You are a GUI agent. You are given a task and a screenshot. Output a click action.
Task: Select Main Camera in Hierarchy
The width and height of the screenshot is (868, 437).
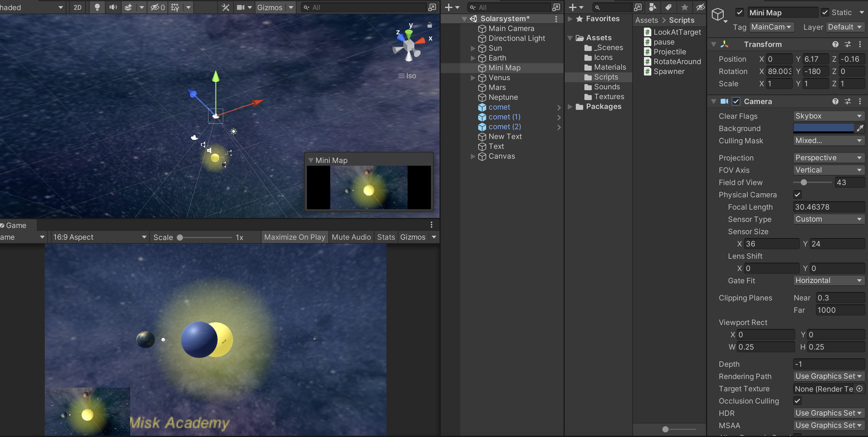(511, 29)
